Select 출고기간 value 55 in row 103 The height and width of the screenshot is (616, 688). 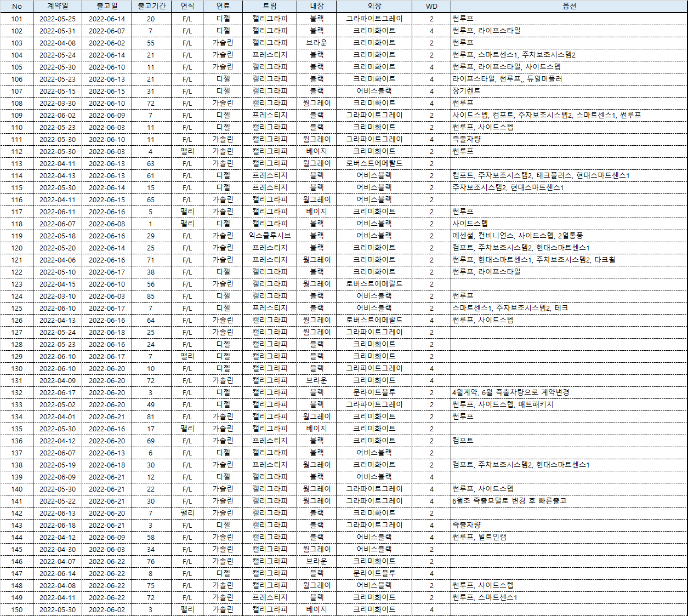(151, 43)
